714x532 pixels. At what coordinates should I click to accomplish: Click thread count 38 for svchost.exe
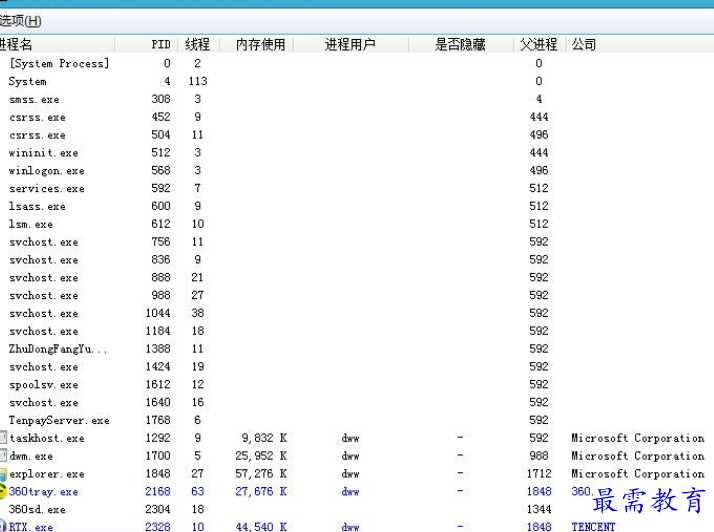coord(198,313)
